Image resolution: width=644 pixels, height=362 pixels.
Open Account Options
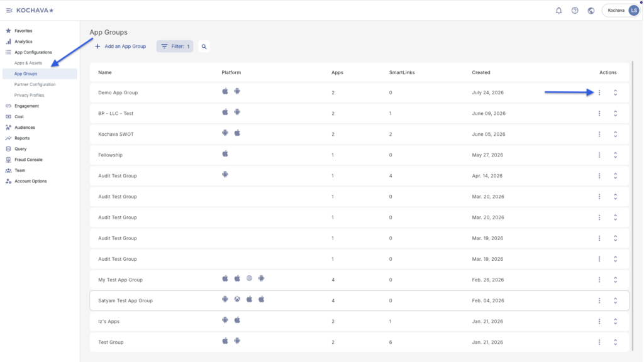(x=30, y=181)
